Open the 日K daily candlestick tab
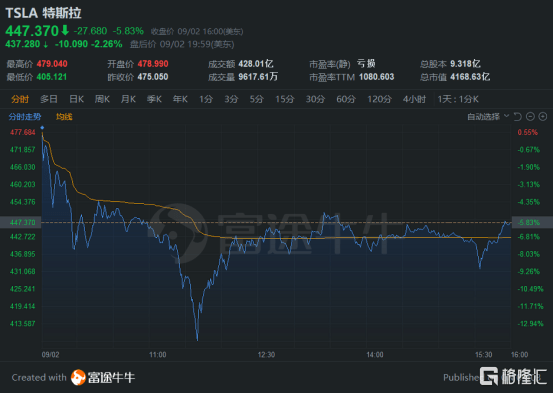554x393 pixels. (76, 99)
